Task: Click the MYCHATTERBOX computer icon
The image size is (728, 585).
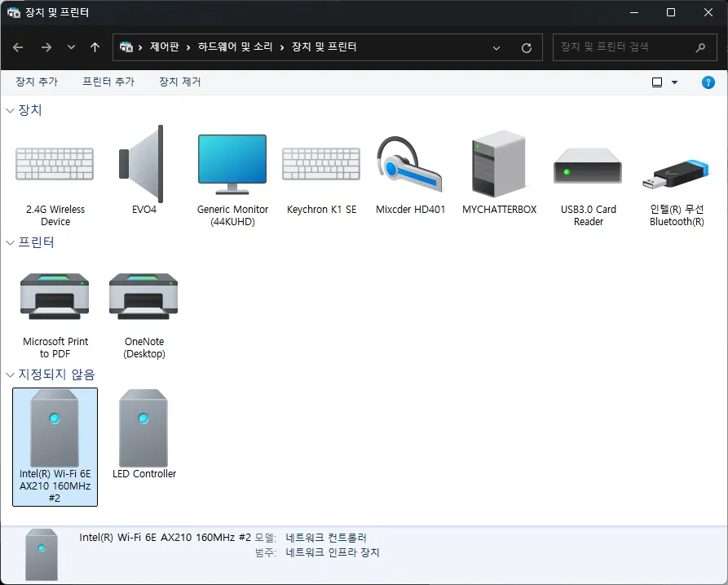Action: pos(499,166)
